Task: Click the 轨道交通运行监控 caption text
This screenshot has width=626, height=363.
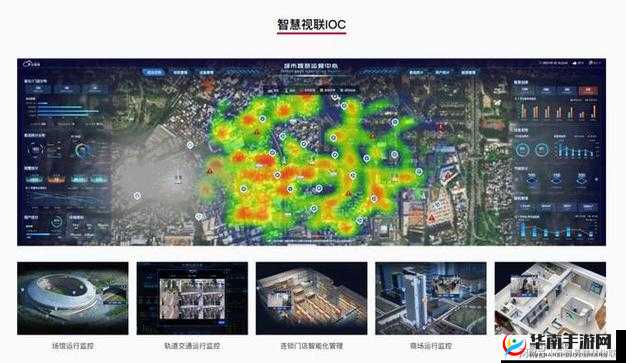Action: point(192,346)
